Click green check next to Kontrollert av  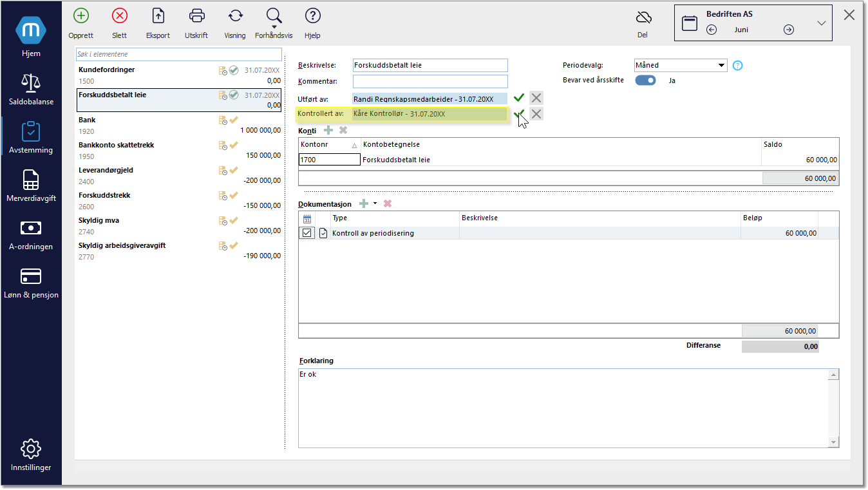tap(519, 114)
